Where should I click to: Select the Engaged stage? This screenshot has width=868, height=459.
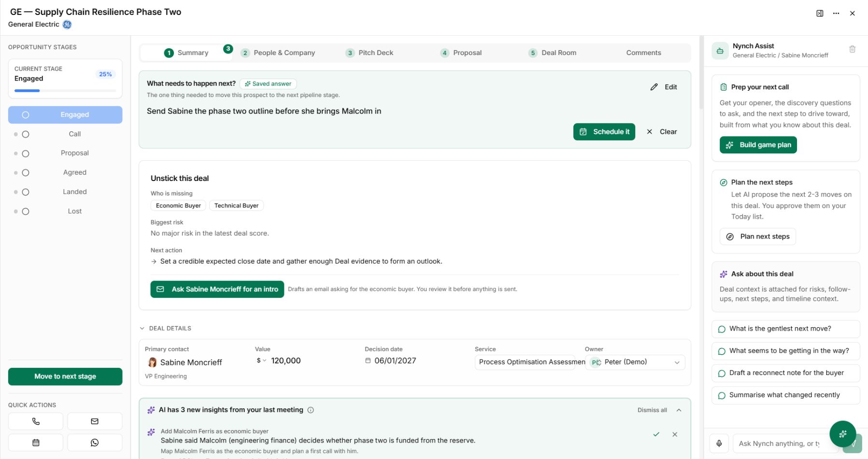pos(65,115)
